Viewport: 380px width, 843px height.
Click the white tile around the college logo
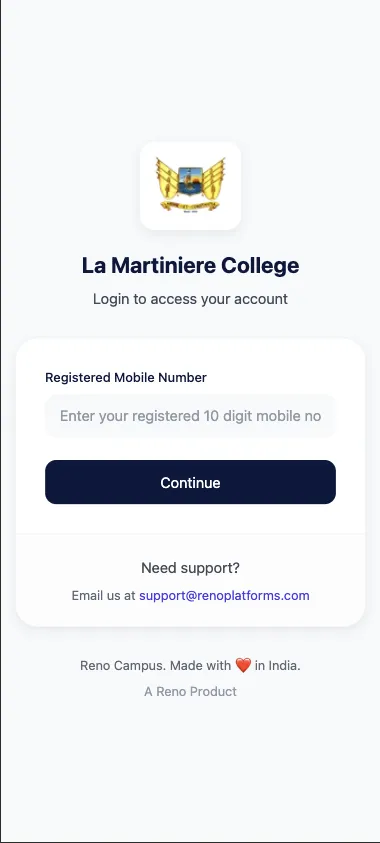190,185
